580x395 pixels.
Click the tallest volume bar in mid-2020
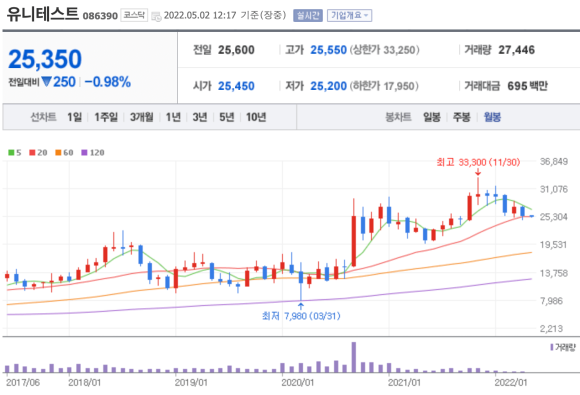(354, 357)
